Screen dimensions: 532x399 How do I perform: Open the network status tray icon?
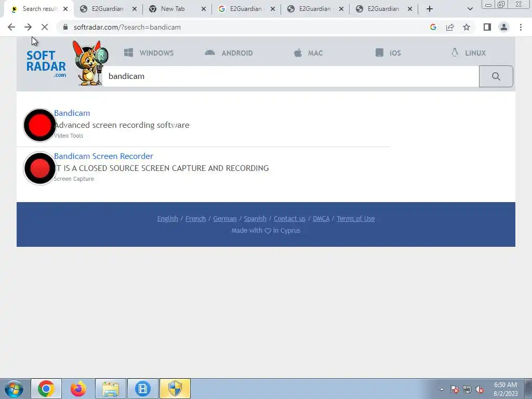pyautogui.click(x=467, y=389)
